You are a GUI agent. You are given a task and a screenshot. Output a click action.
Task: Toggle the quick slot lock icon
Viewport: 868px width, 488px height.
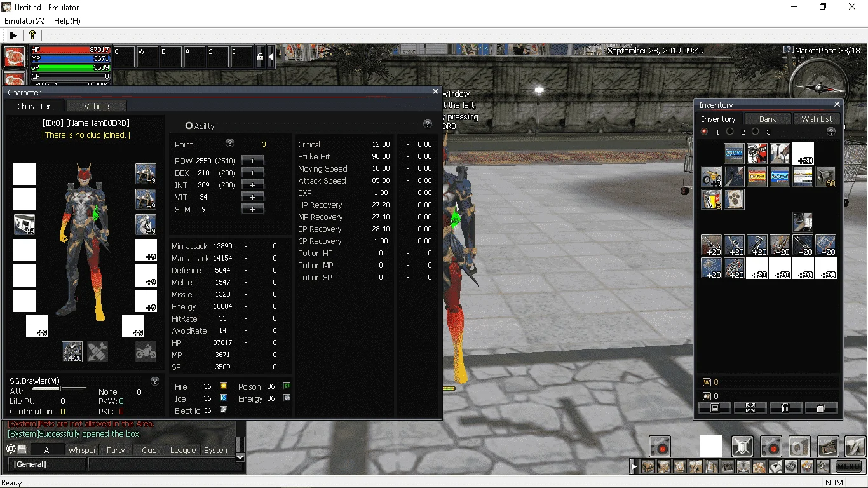(x=259, y=57)
